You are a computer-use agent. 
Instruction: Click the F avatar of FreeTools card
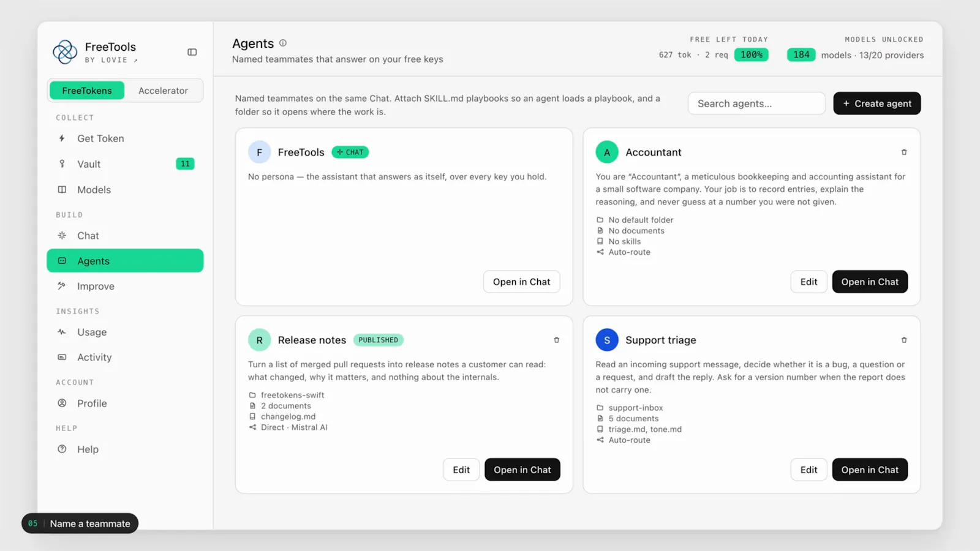click(260, 152)
